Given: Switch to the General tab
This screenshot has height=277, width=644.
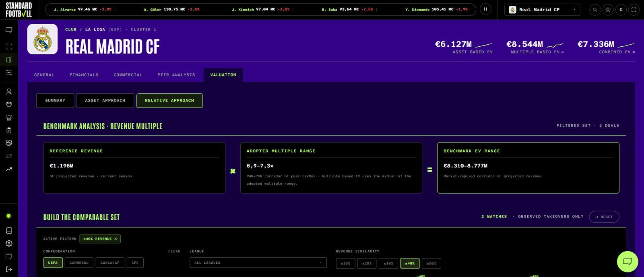Looking at the screenshot, I should pyautogui.click(x=44, y=75).
